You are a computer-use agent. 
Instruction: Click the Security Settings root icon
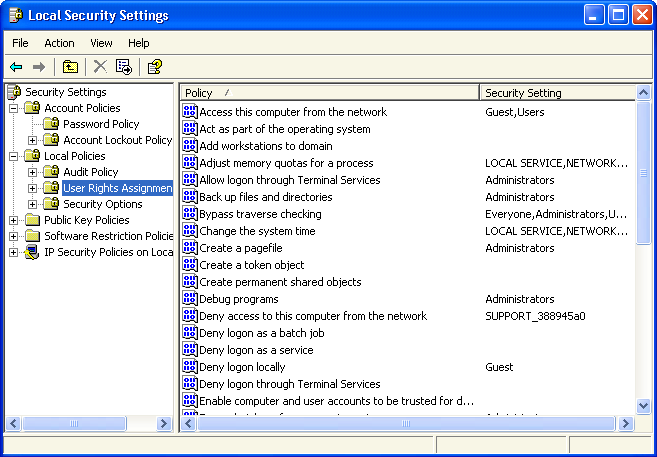(x=14, y=92)
